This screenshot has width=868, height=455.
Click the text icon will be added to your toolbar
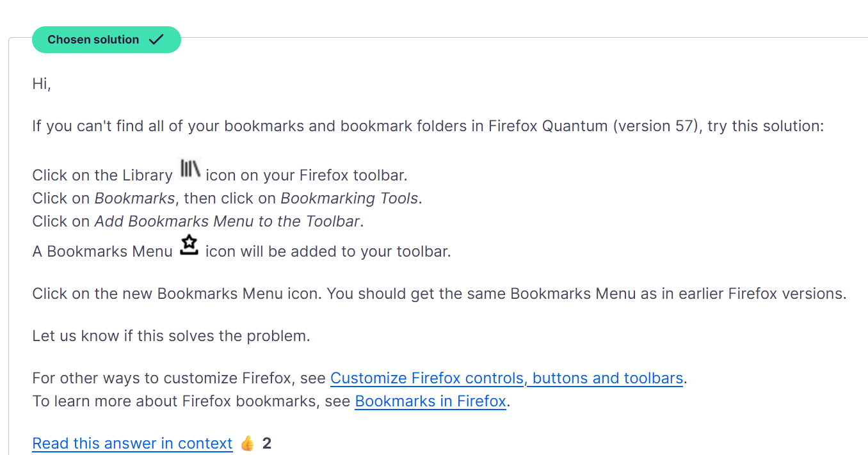coord(328,251)
